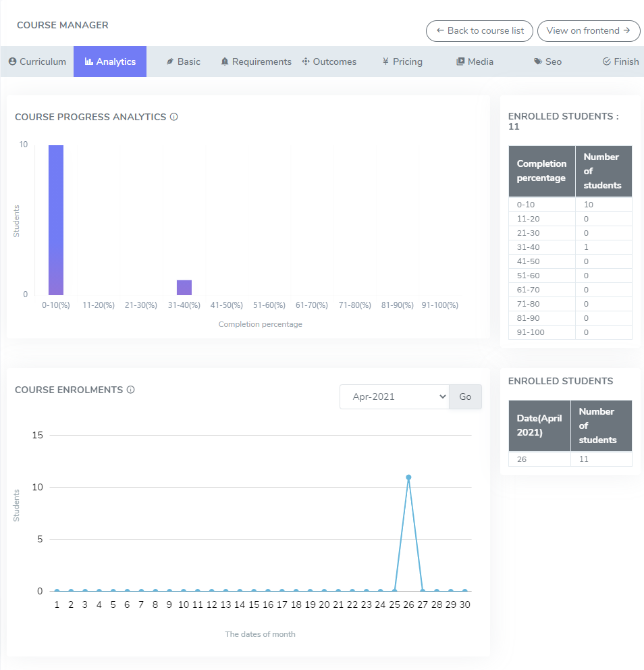Switch to the Pricing tab
The image size is (644, 670).
coord(402,61)
